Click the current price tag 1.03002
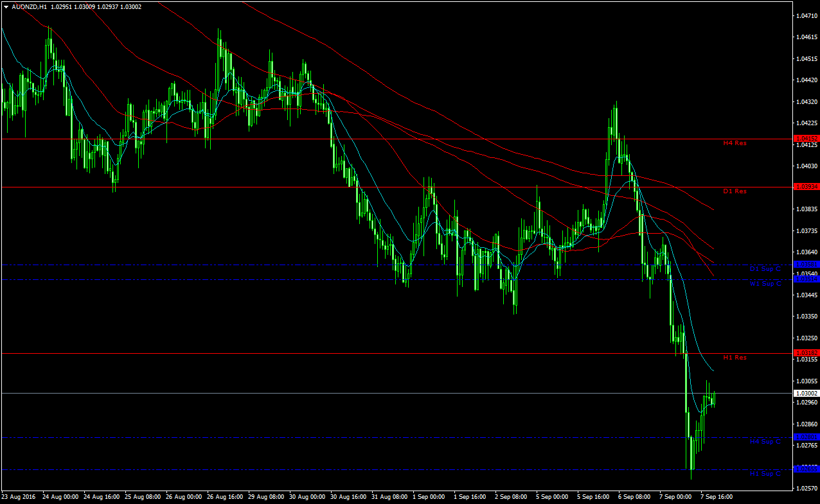 (x=807, y=393)
